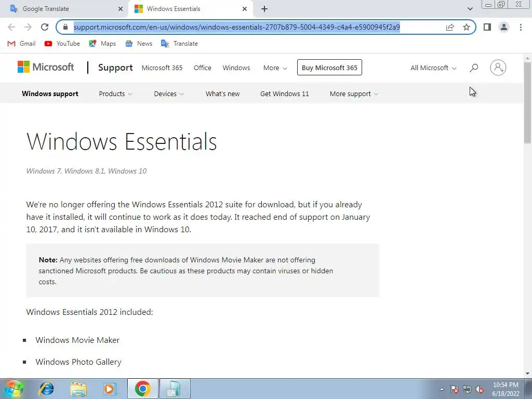Viewport: 532px width, 399px height.
Task: View site info via the padlock icon
Action: point(65,27)
